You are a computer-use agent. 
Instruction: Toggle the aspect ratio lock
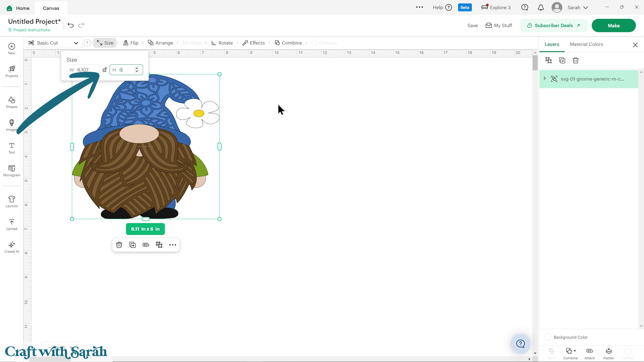pos(105,70)
